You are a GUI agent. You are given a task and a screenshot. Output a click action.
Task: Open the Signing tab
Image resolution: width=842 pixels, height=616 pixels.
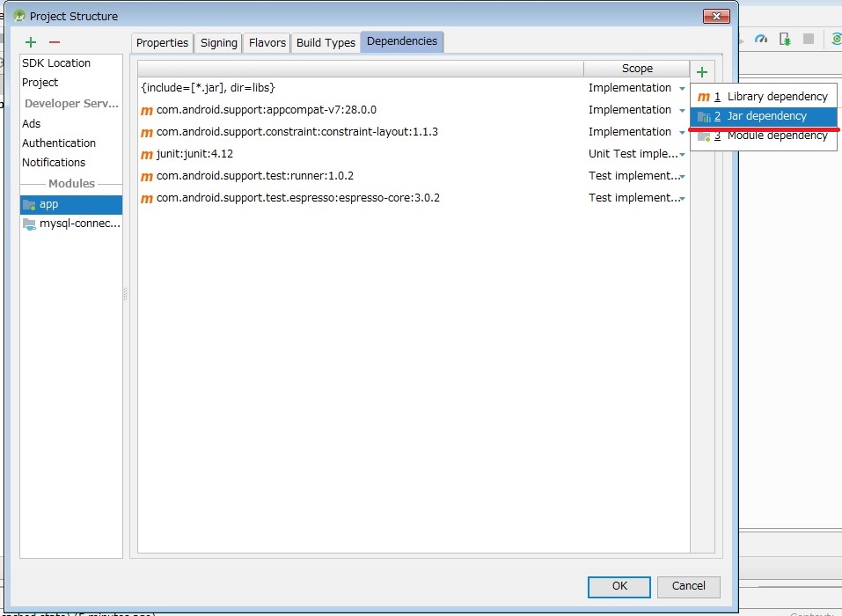click(x=218, y=43)
